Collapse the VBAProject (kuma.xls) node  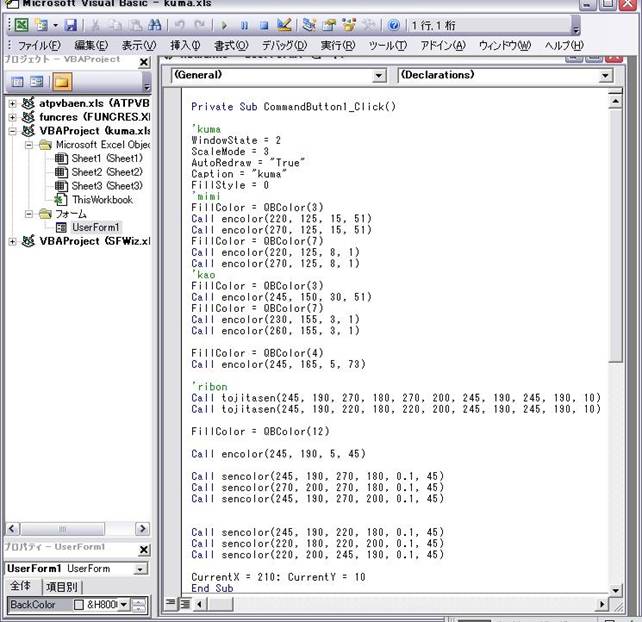pyautogui.click(x=13, y=131)
